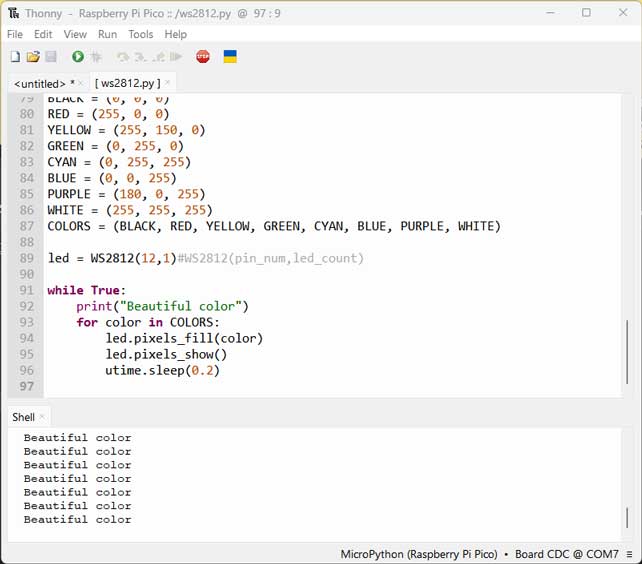Close the ws2812.py tab

[x=167, y=83]
